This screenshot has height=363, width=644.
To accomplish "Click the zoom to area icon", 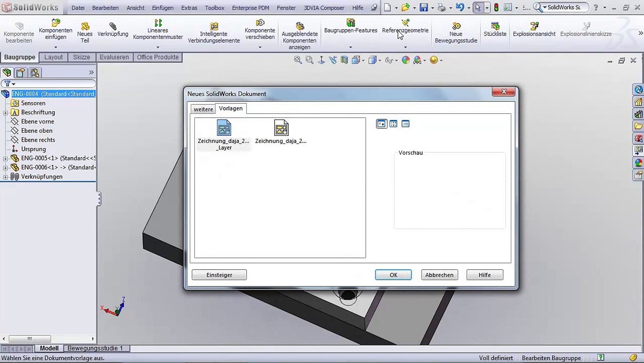I will (x=309, y=60).
